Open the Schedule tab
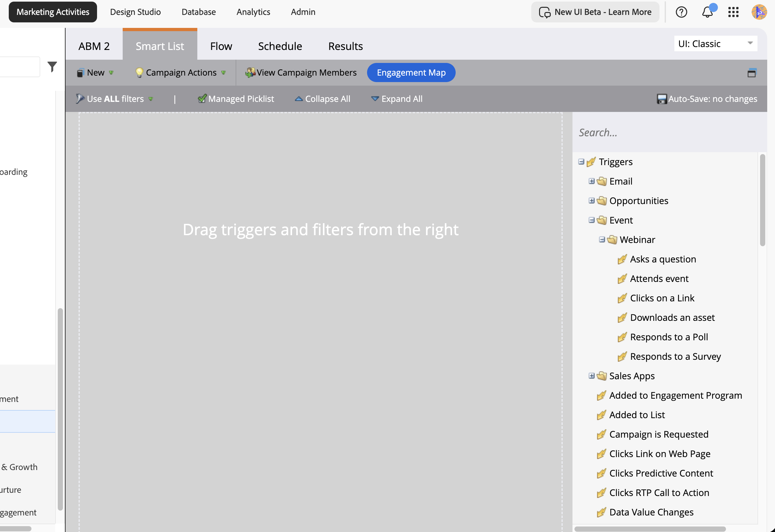The height and width of the screenshot is (532, 775). [x=280, y=46]
